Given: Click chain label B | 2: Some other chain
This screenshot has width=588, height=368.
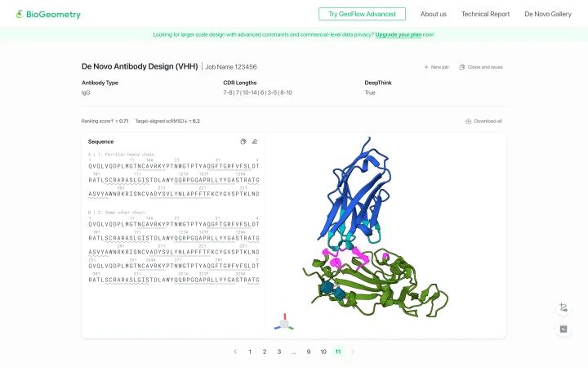Looking at the screenshot, I should (x=116, y=213).
